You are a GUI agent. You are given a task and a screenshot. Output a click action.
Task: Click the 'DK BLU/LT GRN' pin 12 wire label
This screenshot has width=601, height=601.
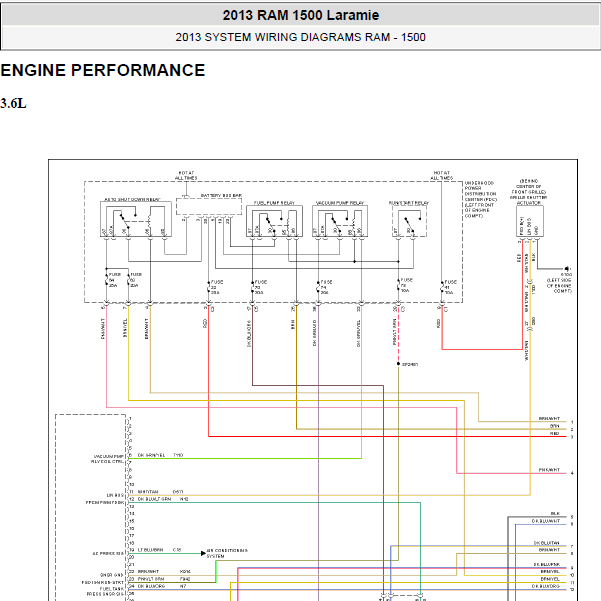click(x=154, y=499)
